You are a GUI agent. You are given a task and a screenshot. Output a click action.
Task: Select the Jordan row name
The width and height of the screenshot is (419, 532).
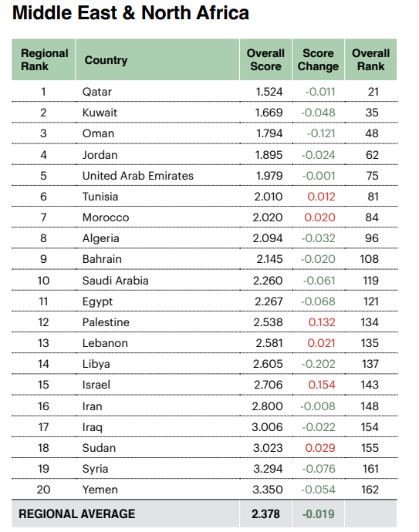pyautogui.click(x=100, y=155)
